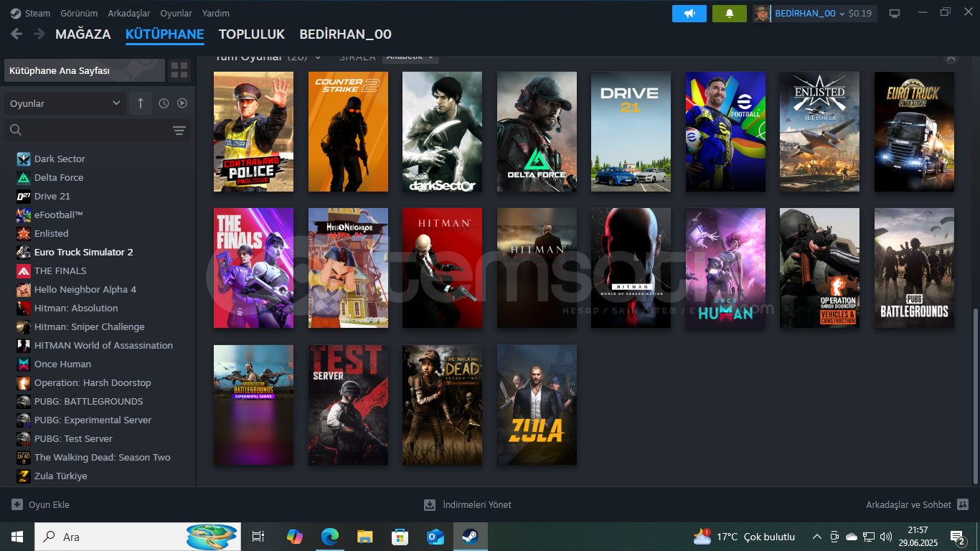980x551 pixels.
Task: Open the Yardım menu
Action: tap(216, 13)
